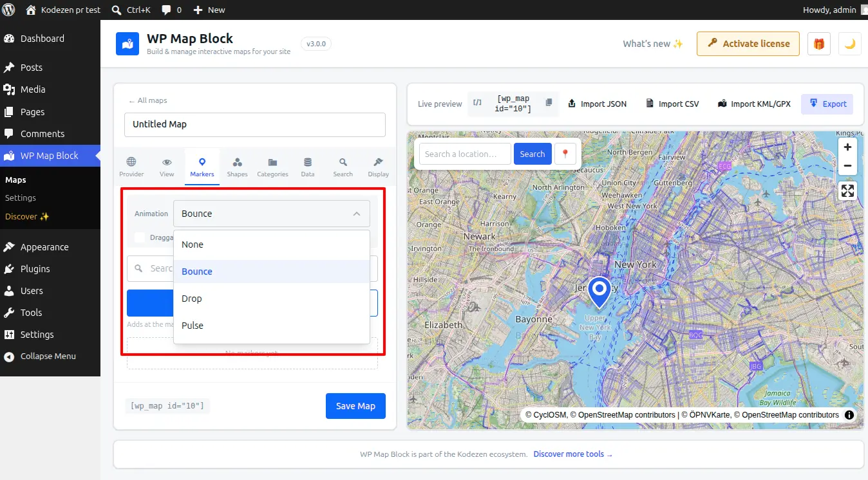The image size is (868, 480).
Task: Switch to the Categories tab
Action: pos(272,167)
